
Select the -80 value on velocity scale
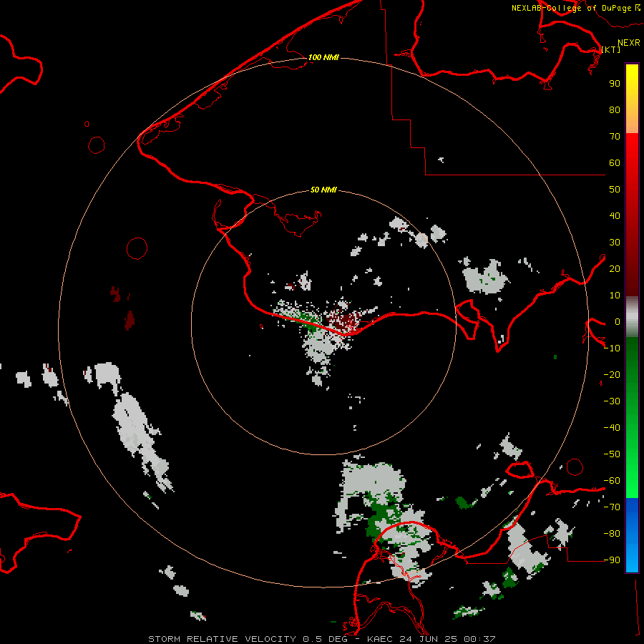pos(612,534)
